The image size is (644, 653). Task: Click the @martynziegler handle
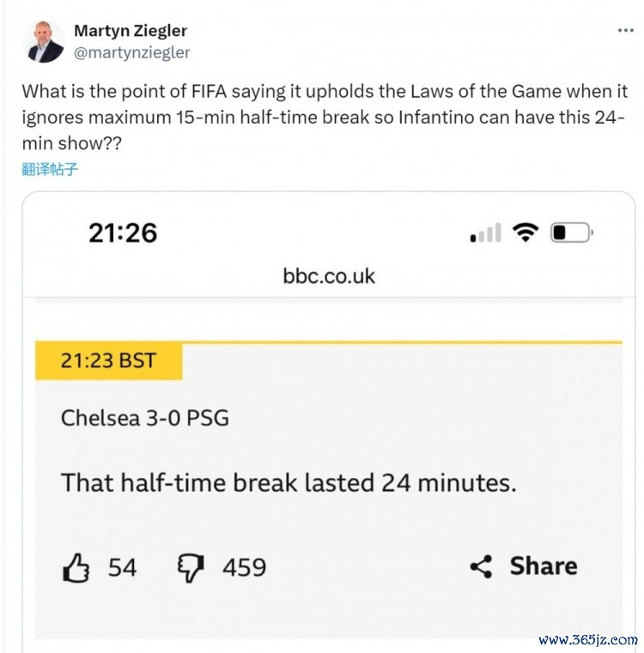132,52
